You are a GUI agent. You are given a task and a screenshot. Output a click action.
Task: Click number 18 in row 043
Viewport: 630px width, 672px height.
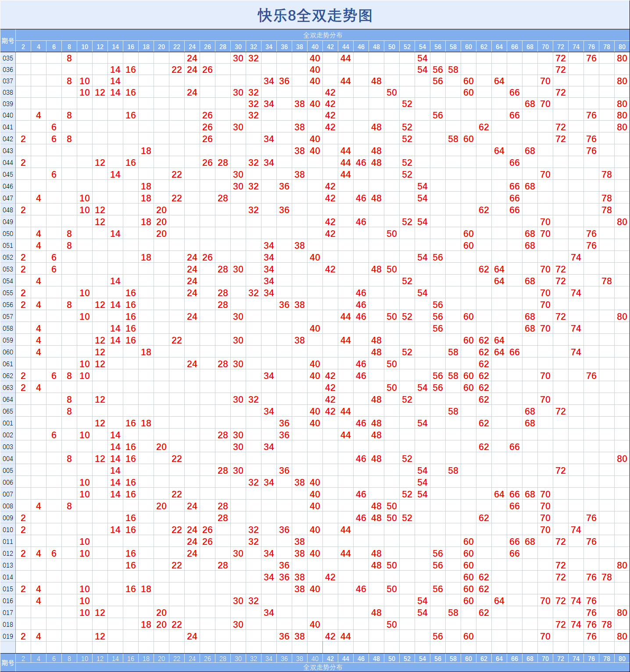click(146, 150)
